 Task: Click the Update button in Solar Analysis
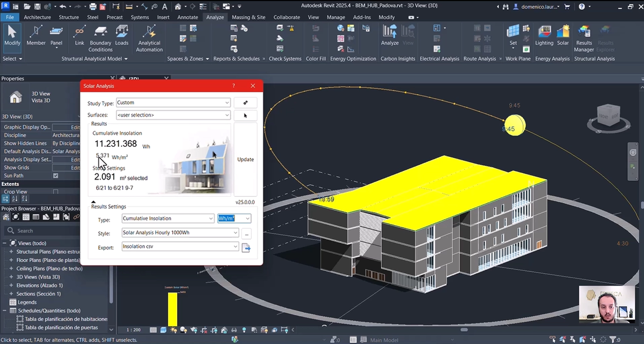coord(246,159)
